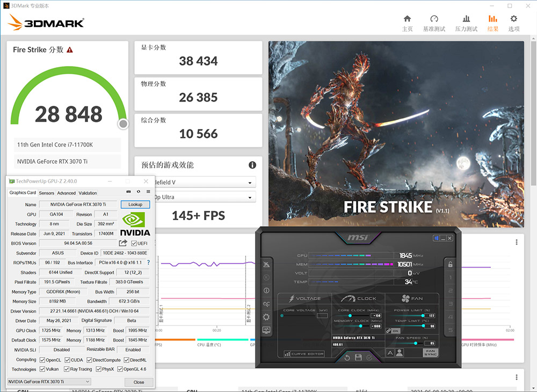
Task: Toggle the power/temp limit link ON switch
Action: pos(393,331)
